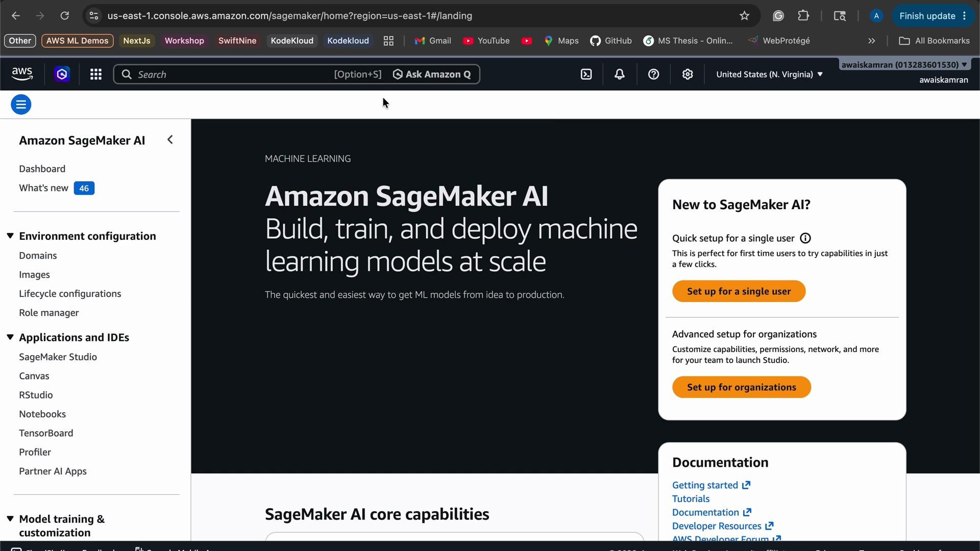
Task: Open the tab groups grid bookmark icon
Action: (x=388, y=41)
